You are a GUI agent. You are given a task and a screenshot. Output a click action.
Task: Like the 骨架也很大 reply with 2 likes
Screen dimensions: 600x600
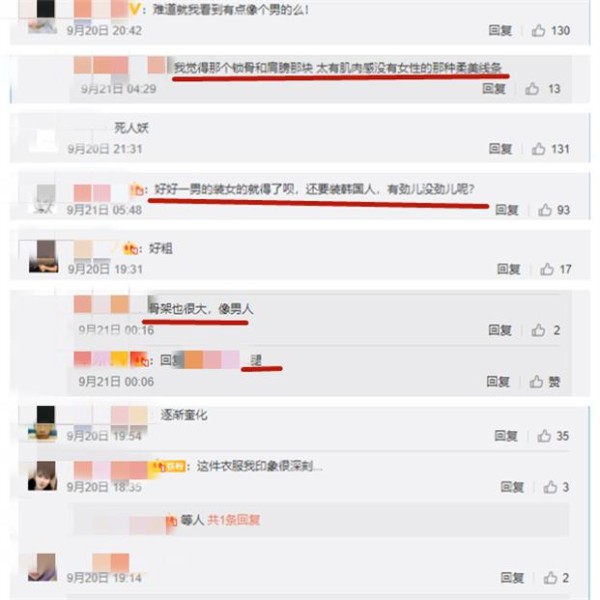tap(538, 330)
